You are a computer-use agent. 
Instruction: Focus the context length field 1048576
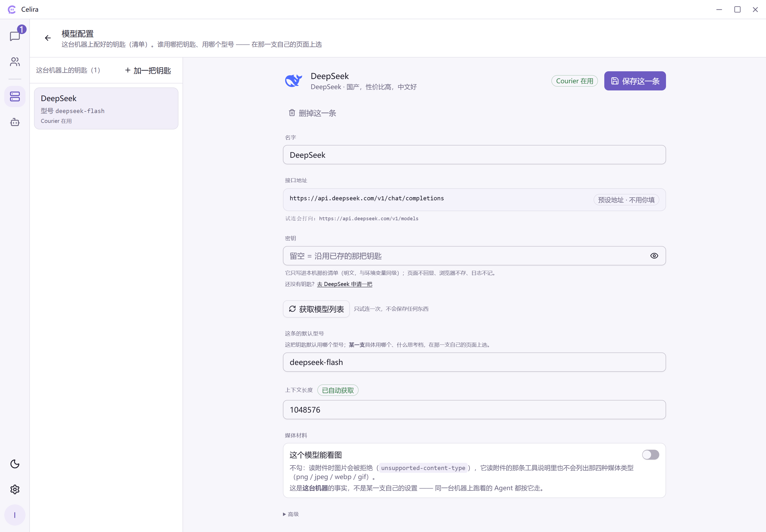click(x=474, y=409)
